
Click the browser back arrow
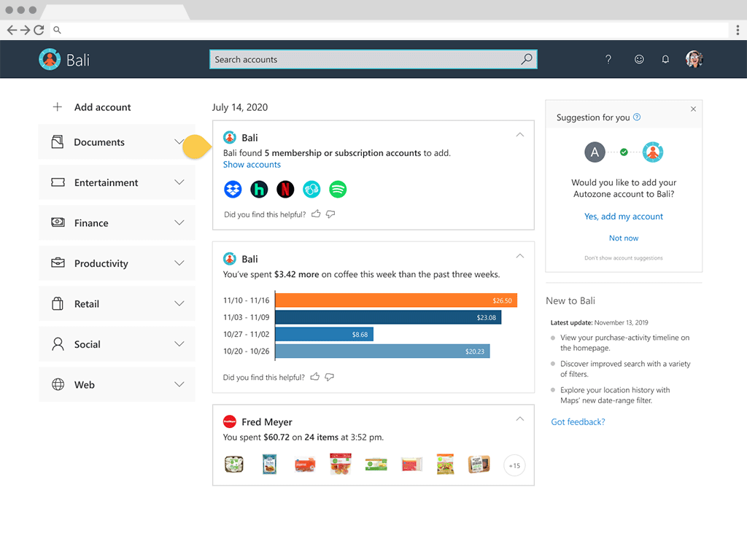pos(12,30)
